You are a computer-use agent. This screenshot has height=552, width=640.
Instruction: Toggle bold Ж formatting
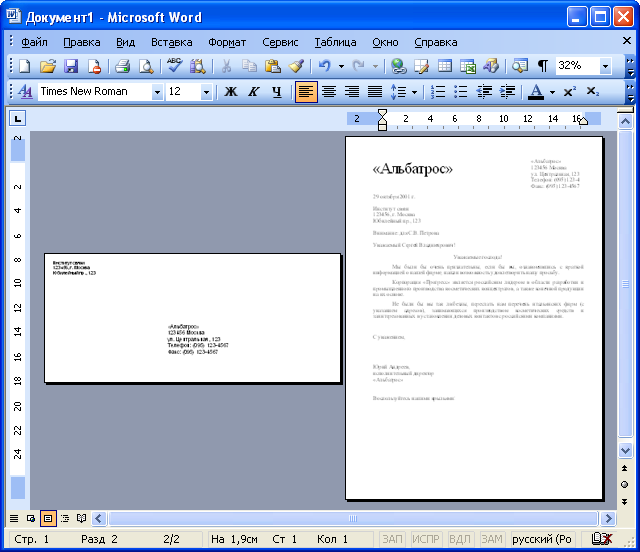(x=231, y=91)
